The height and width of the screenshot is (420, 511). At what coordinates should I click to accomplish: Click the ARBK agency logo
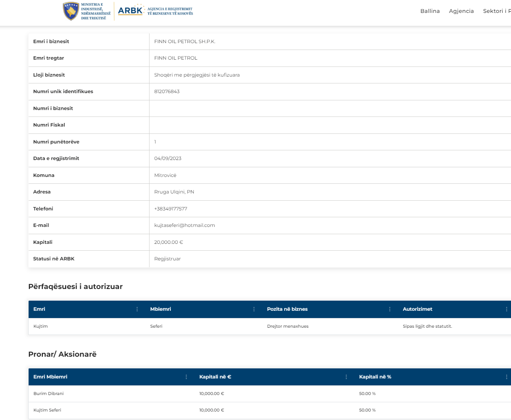131,11
